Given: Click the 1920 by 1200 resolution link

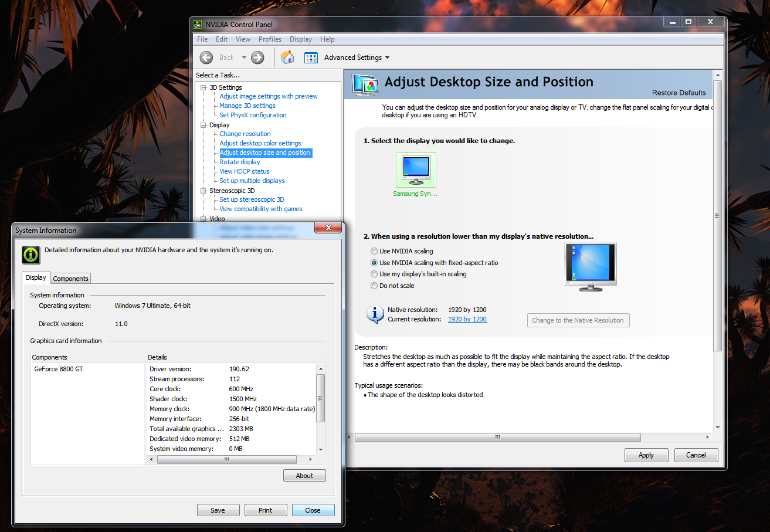Looking at the screenshot, I should tap(467, 319).
